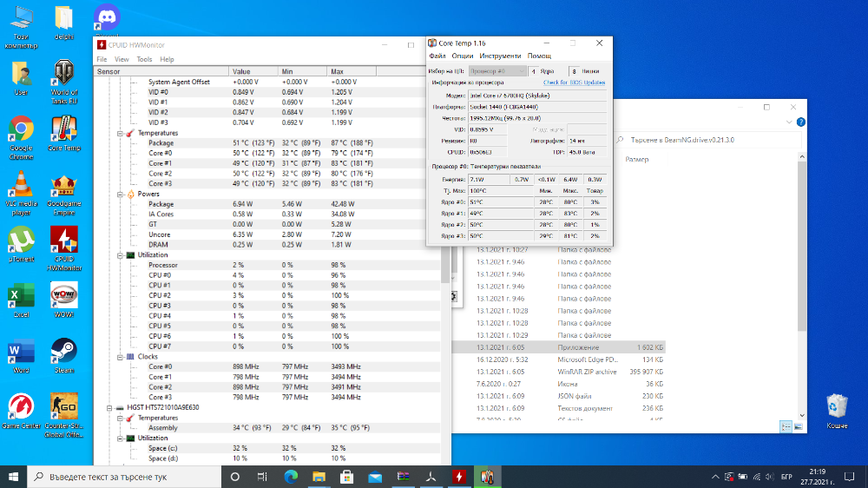
Task: Collapse the Clocks node in HWMonitor
Action: [x=120, y=357]
